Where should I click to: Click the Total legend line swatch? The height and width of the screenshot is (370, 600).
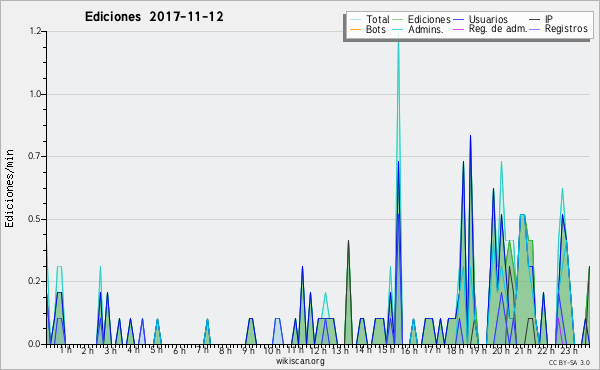pos(355,20)
